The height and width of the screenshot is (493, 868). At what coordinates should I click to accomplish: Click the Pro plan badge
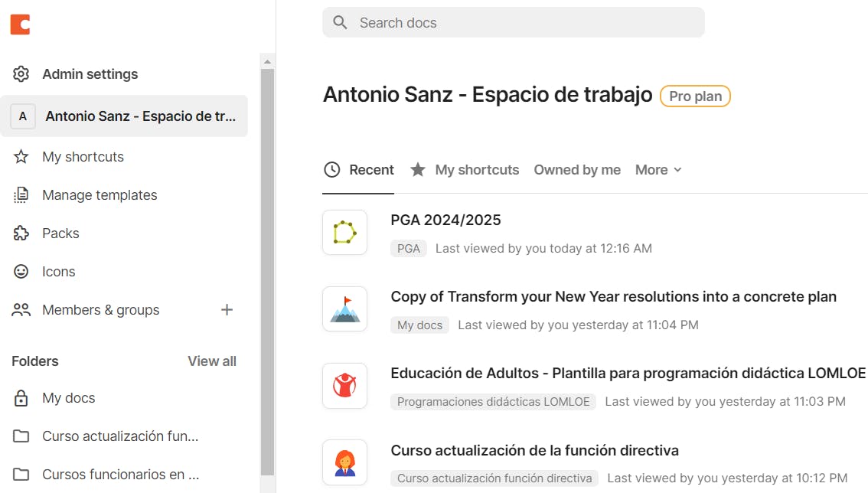tap(695, 96)
